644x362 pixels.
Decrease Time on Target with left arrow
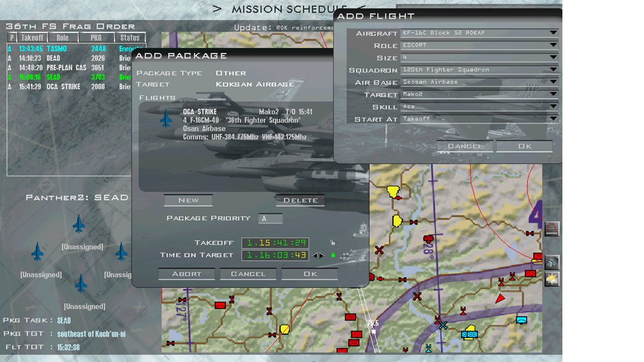point(315,255)
